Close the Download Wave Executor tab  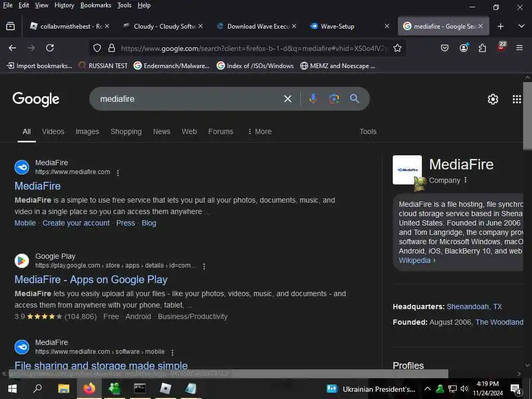point(294,26)
